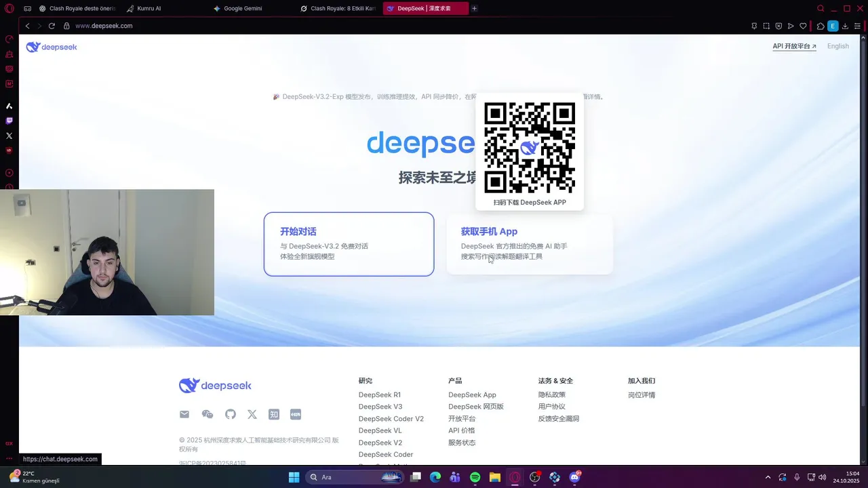This screenshot has width=868, height=488.
Task: Open the pinboard pin icon in address bar
Action: click(754, 26)
